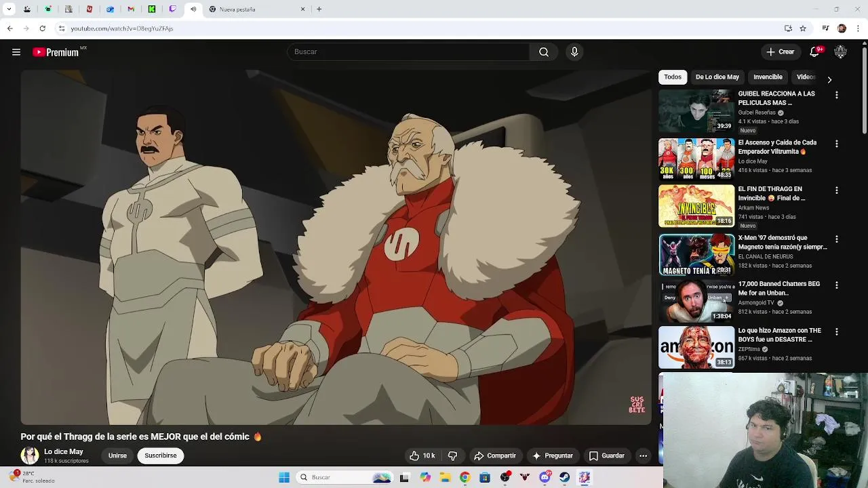Image resolution: width=868 pixels, height=488 pixels.
Task: Open the weather widget 28°C
Action: (x=34, y=477)
